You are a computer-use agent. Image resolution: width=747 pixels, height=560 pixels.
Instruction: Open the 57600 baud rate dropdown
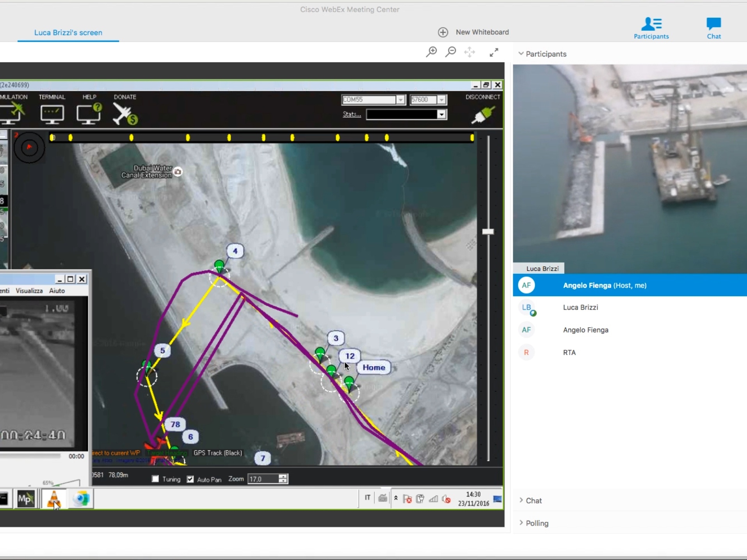coord(441,100)
